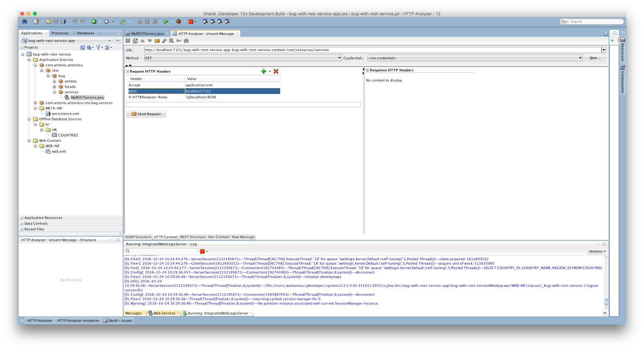
Task: Click the analyzer envelope send icon in editor toolbar
Action: pos(157,41)
